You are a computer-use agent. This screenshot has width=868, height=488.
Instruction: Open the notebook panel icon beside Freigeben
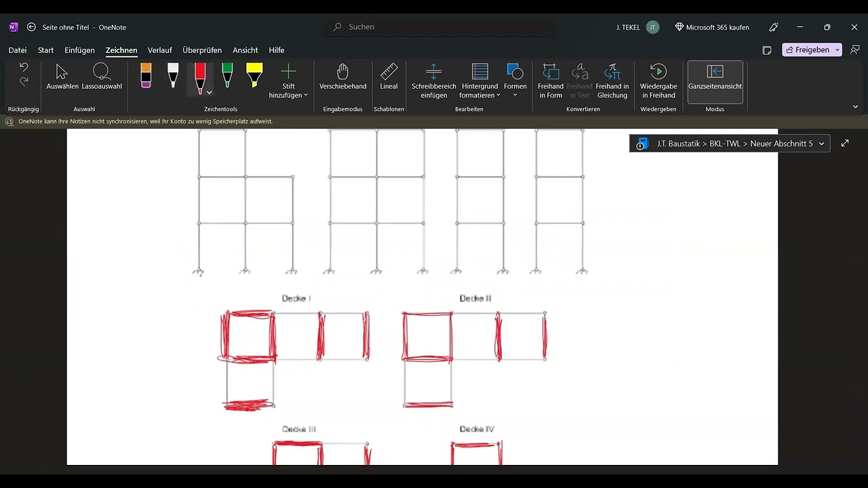[767, 50]
